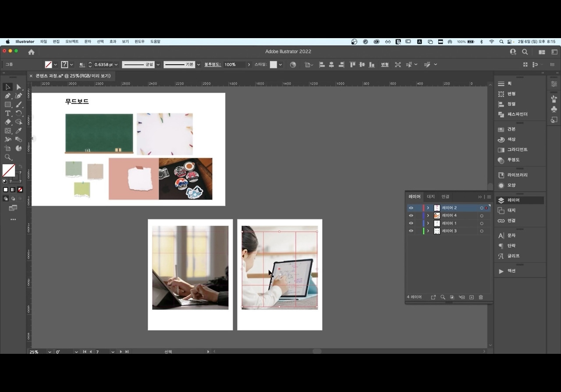Expand 레이어 2 contents
Viewport: 561px width, 392px height.
tap(428, 208)
